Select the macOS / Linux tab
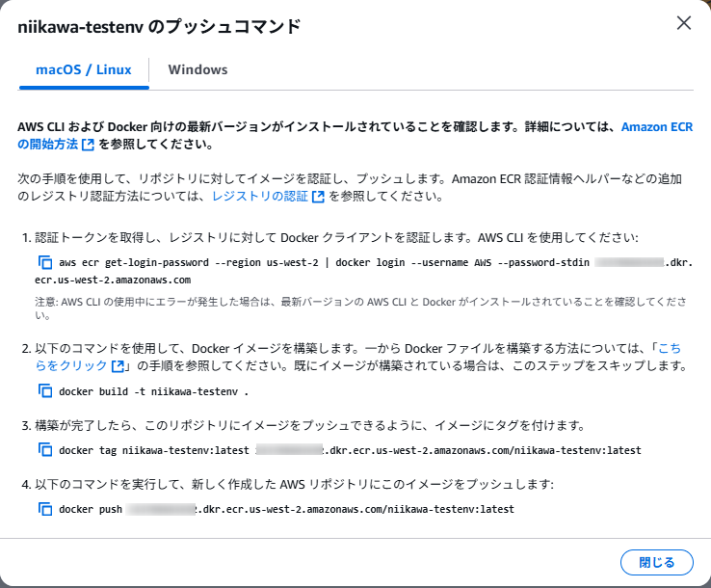This screenshot has width=711, height=588. coord(84,69)
